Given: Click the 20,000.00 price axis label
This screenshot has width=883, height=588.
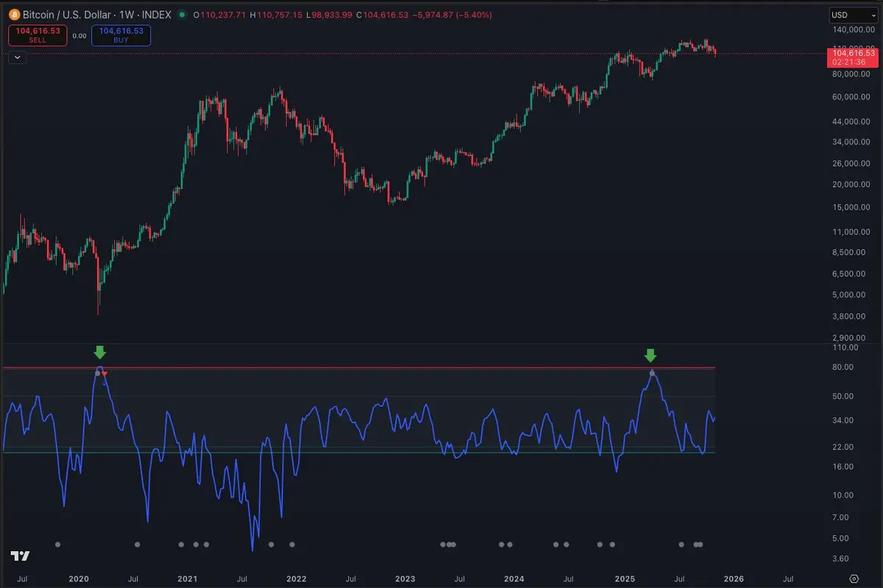Looking at the screenshot, I should point(853,185).
